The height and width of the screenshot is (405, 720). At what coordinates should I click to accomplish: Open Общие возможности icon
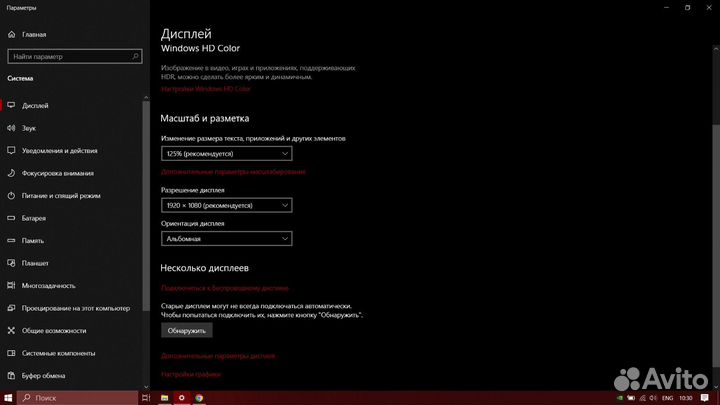(x=11, y=330)
